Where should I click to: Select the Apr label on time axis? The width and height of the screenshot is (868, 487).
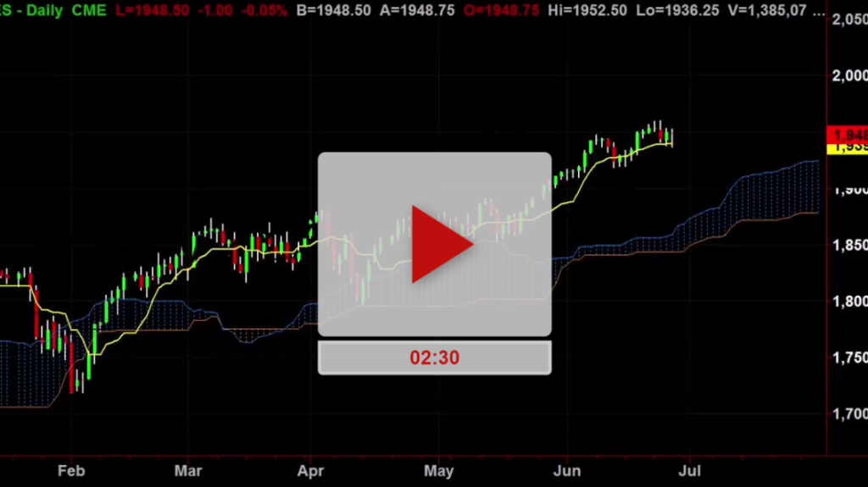tap(313, 471)
